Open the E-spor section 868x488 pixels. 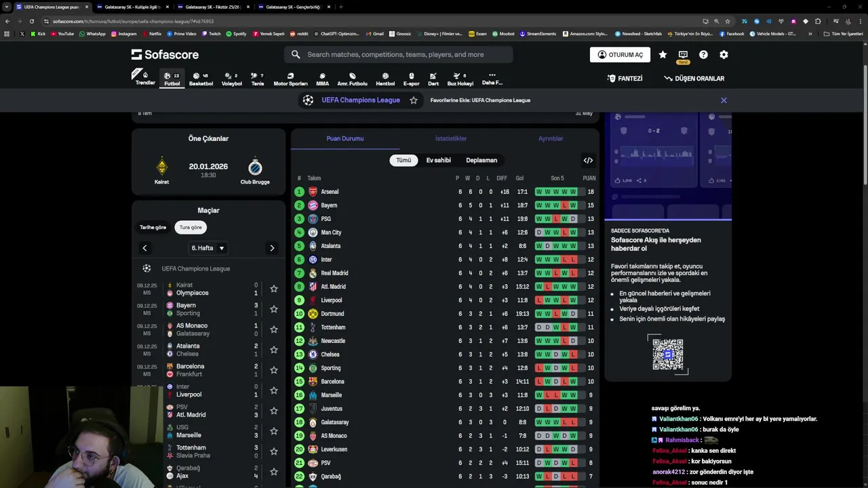(x=411, y=79)
